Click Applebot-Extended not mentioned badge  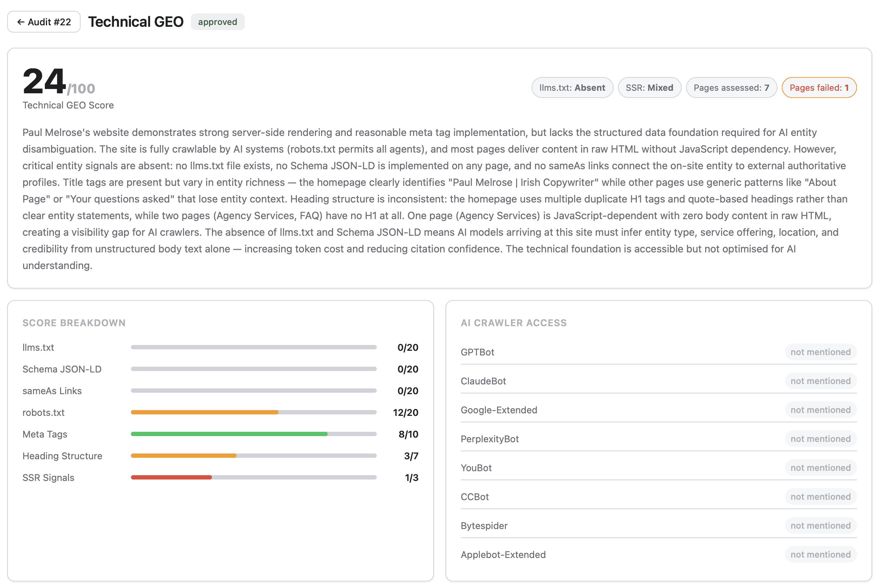pos(820,554)
